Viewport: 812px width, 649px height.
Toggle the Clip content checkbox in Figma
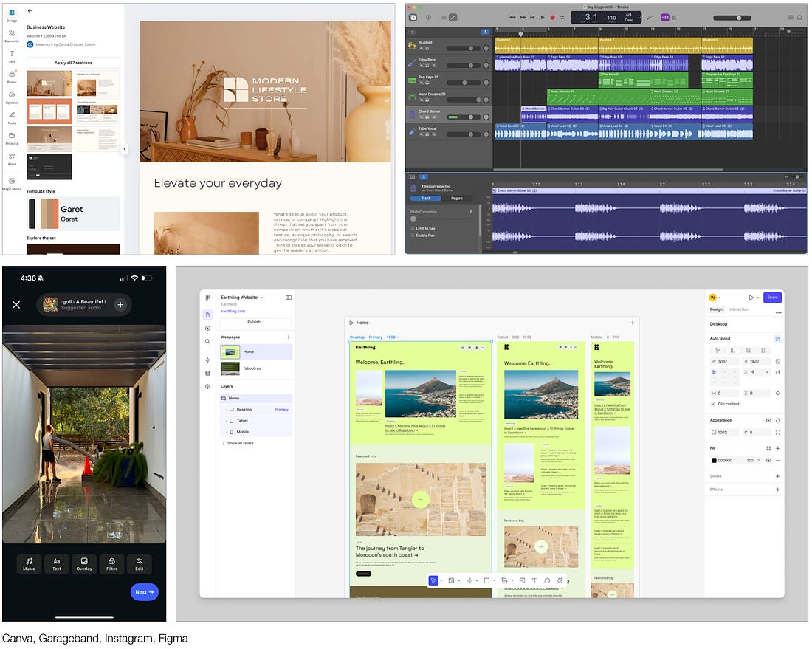(x=713, y=404)
